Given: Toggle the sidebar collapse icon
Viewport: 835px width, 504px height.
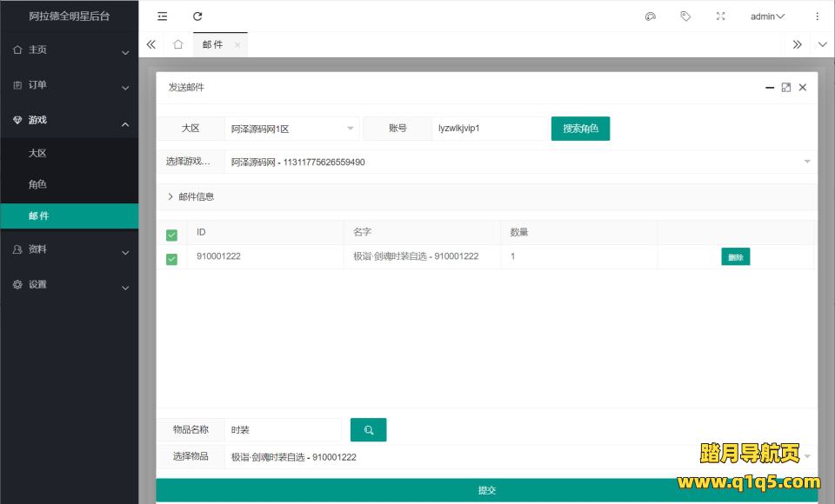Looking at the screenshot, I should click(x=163, y=17).
